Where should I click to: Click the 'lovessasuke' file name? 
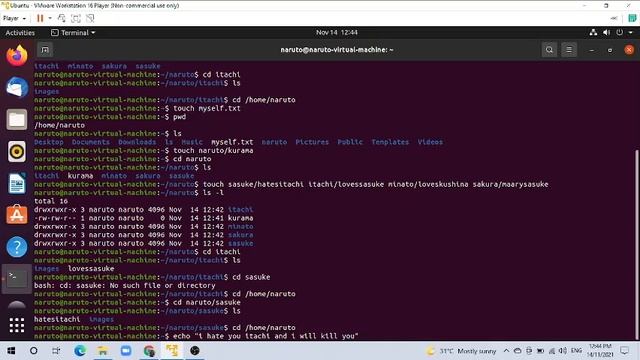91,269
